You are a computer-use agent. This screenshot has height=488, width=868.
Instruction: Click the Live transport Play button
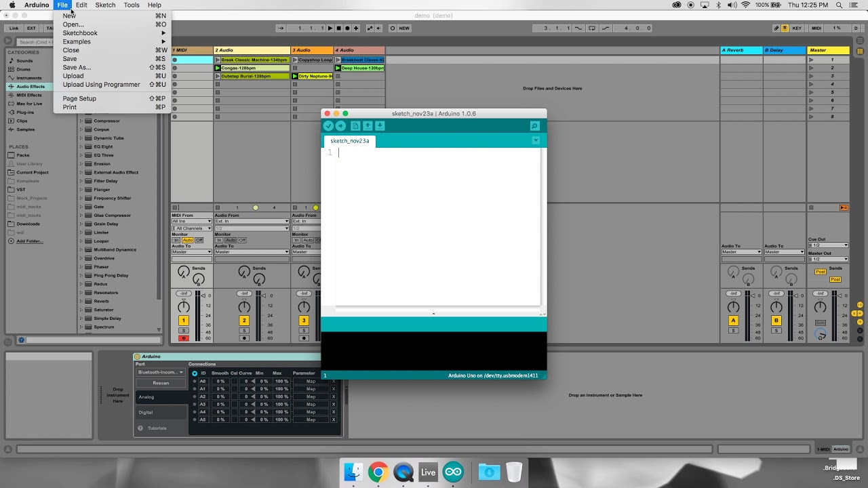point(330,28)
